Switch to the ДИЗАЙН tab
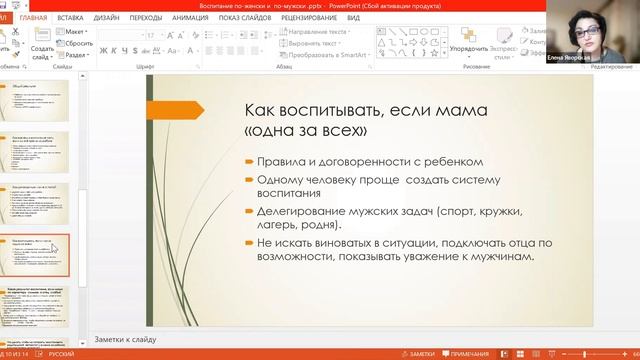 point(106,18)
